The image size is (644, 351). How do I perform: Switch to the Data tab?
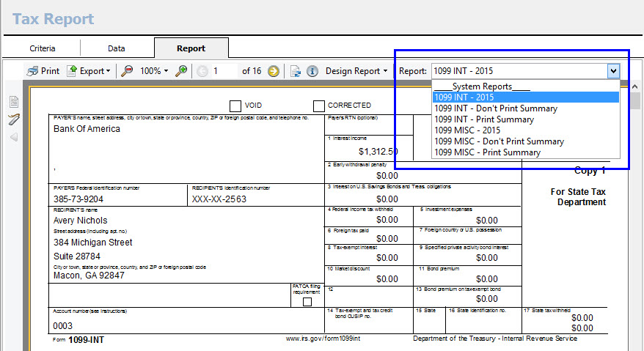click(x=117, y=48)
